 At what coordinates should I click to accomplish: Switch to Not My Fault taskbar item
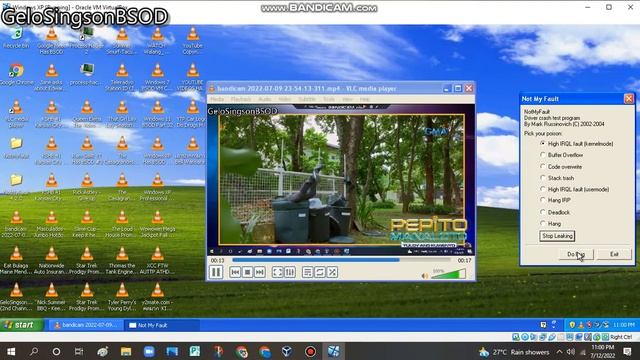pyautogui.click(x=162, y=325)
